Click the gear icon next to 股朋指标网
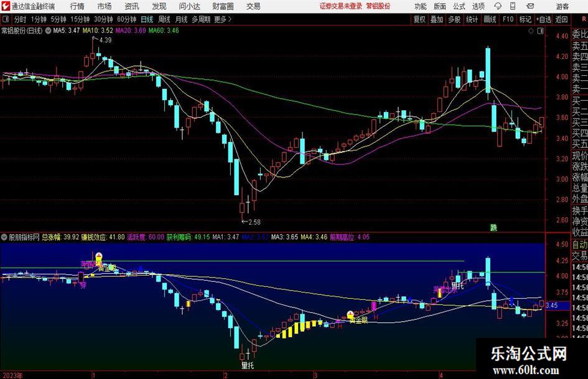The height and width of the screenshot is (379, 588). point(4,237)
